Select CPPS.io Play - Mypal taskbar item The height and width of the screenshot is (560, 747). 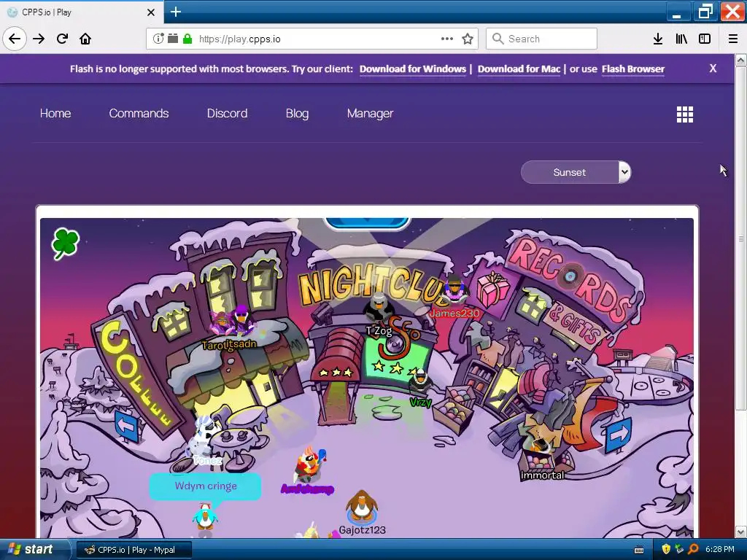tap(134, 550)
